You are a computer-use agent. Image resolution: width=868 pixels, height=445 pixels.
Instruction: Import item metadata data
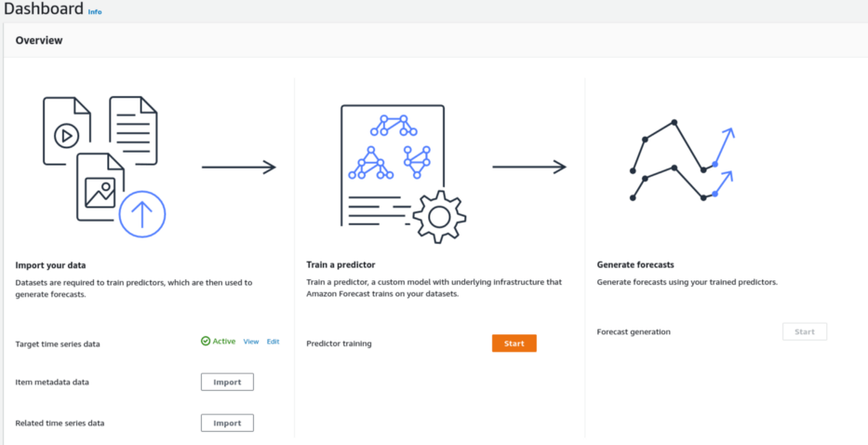click(x=227, y=382)
